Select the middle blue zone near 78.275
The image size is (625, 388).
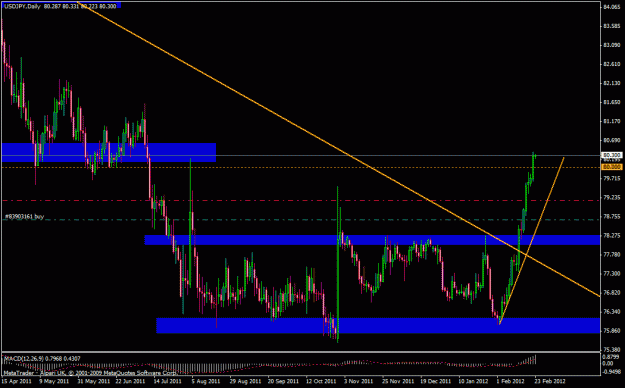[372, 240]
